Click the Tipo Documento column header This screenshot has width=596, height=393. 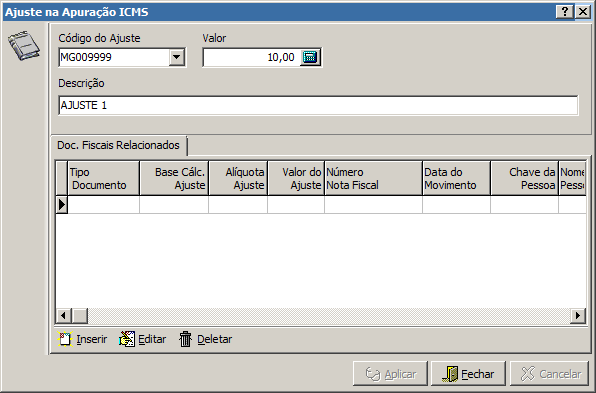(103, 178)
